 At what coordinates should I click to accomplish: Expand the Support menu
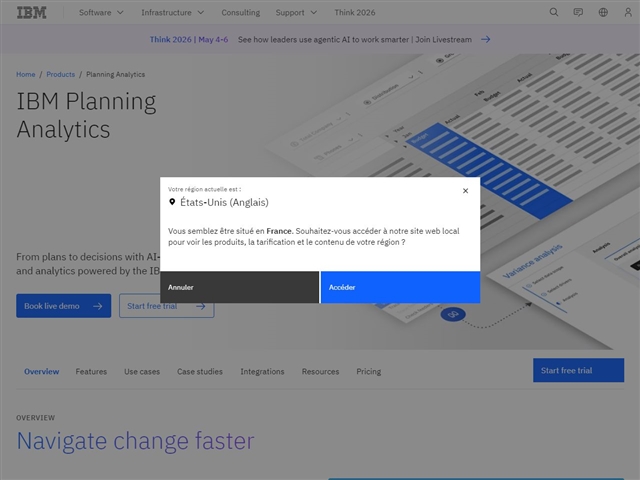(296, 13)
